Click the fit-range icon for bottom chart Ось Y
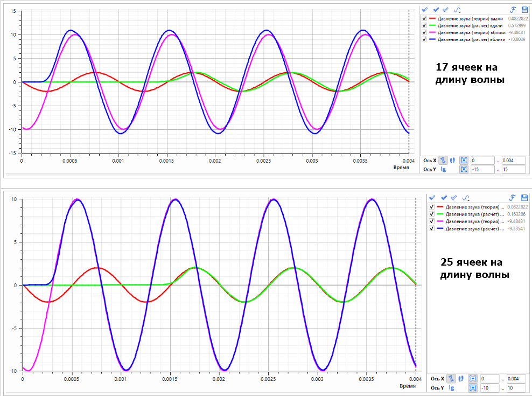The width and height of the screenshot is (532, 396). pyautogui.click(x=472, y=387)
